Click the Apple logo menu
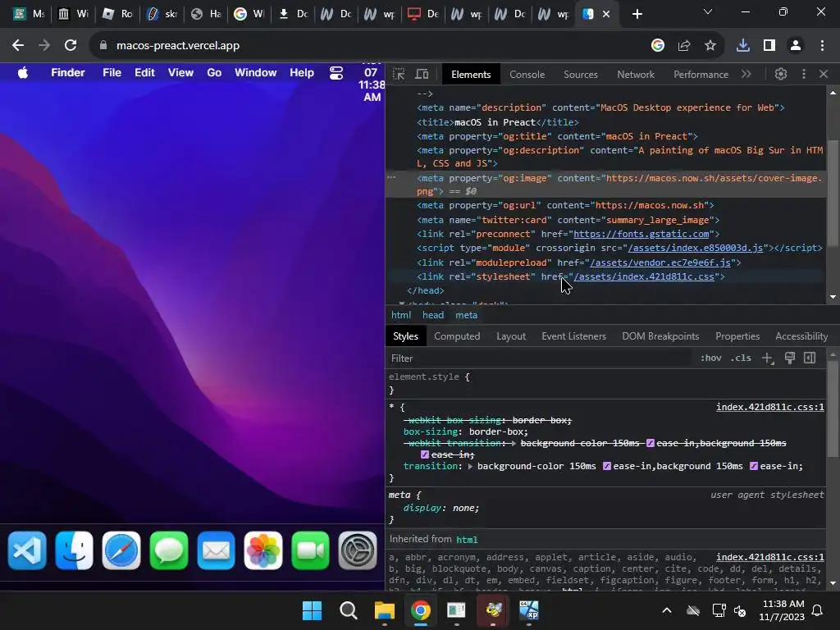The width and height of the screenshot is (840, 630). [x=22, y=73]
